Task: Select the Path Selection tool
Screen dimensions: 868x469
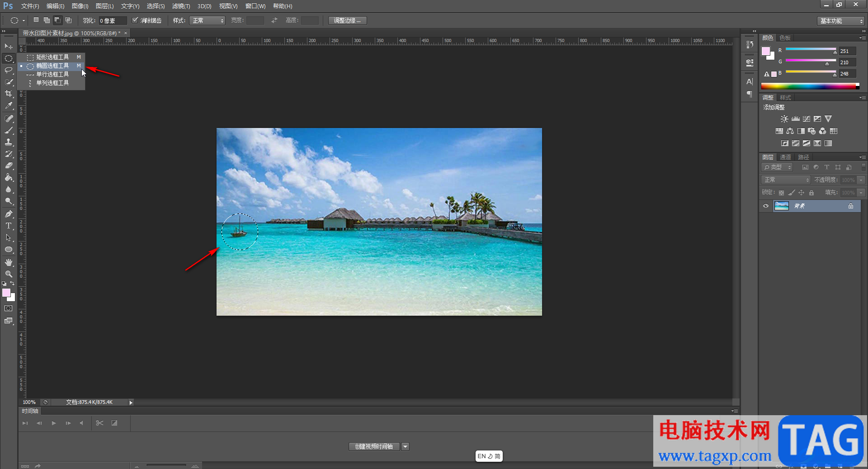Action: [x=9, y=237]
